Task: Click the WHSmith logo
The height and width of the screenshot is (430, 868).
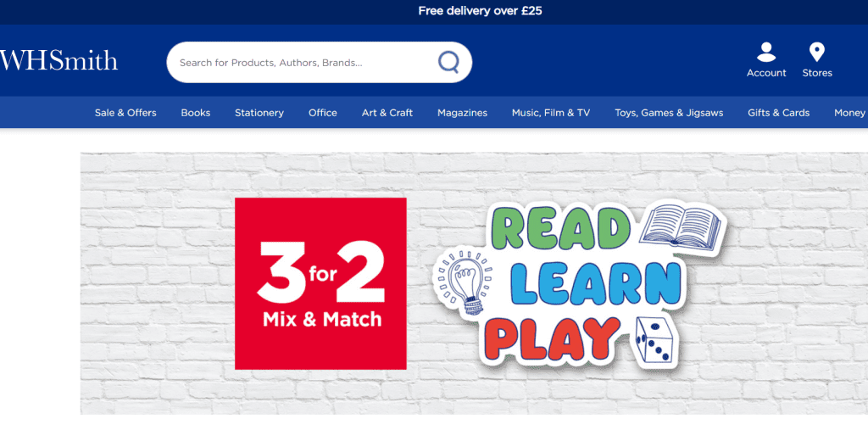Action: (58, 60)
